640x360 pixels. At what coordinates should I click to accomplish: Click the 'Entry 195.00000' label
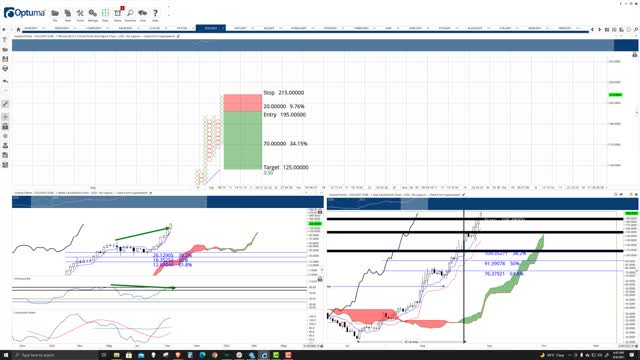point(284,115)
